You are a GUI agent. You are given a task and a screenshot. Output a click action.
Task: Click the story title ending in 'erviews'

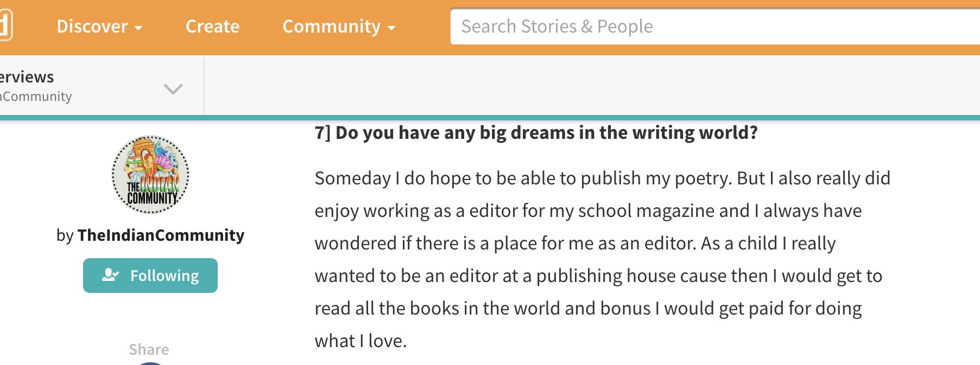coord(27,77)
